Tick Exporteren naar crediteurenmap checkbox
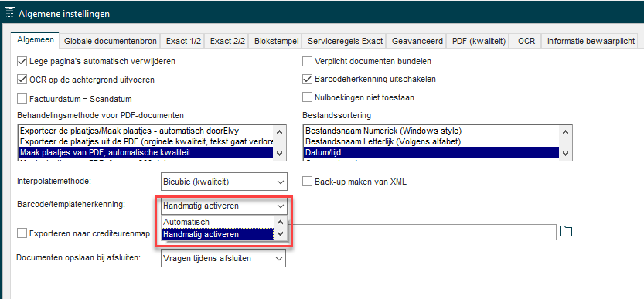This screenshot has width=644, height=299. click(22, 233)
